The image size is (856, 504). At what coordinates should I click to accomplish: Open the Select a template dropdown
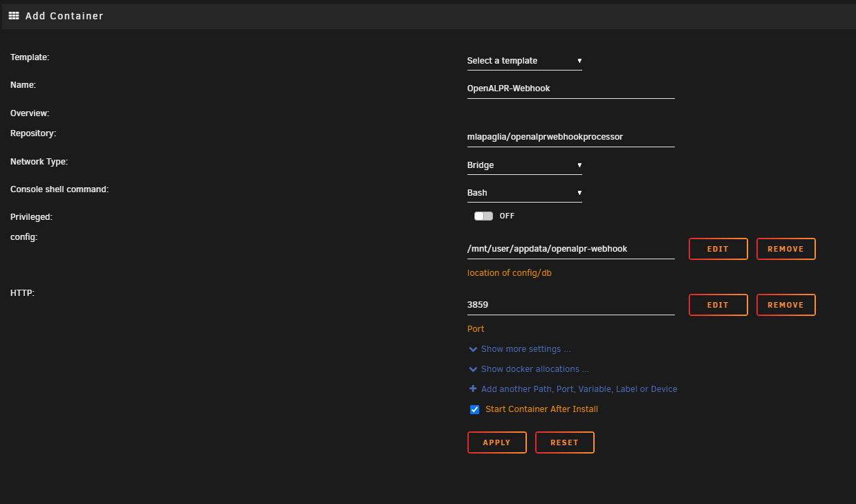tap(524, 61)
